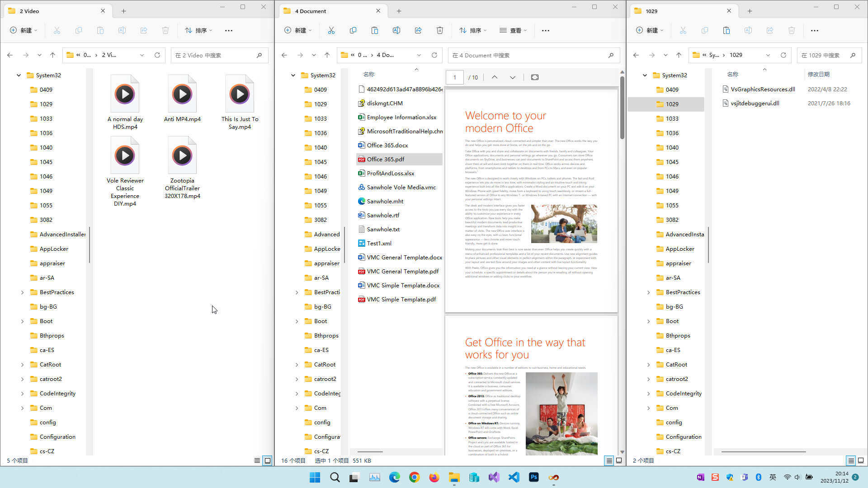Open Sort (排序) dropdown in 2 Video window
This screenshot has width=868, height=488.
[x=198, y=30]
